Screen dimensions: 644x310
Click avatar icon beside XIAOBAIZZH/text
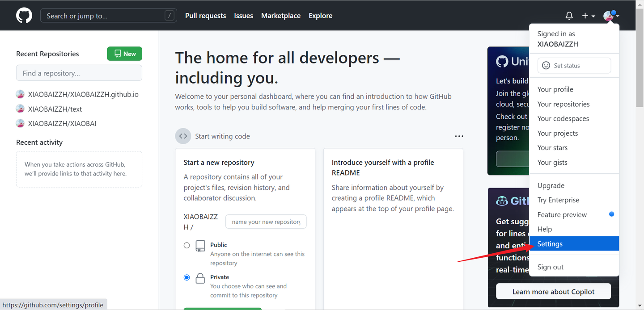[20, 109]
